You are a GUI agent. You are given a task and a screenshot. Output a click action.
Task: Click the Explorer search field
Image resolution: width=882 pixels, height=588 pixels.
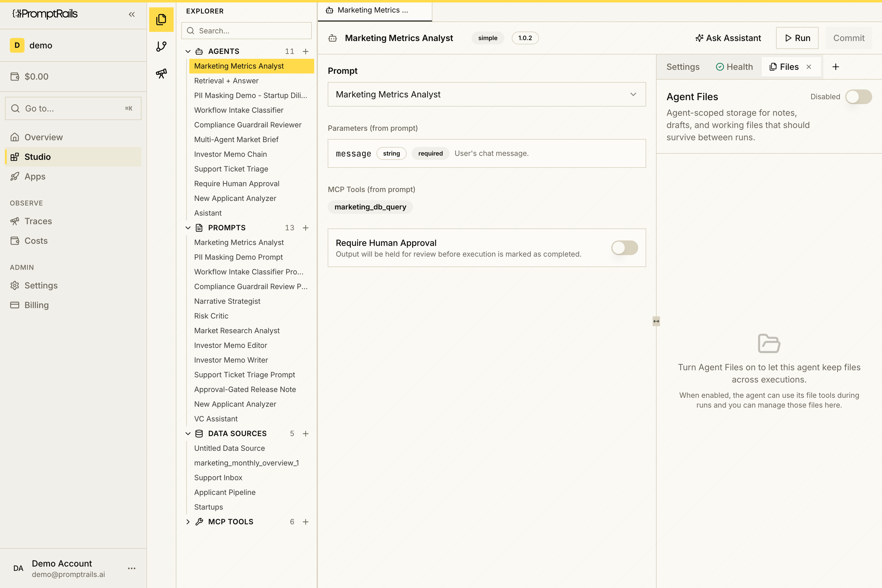point(246,31)
